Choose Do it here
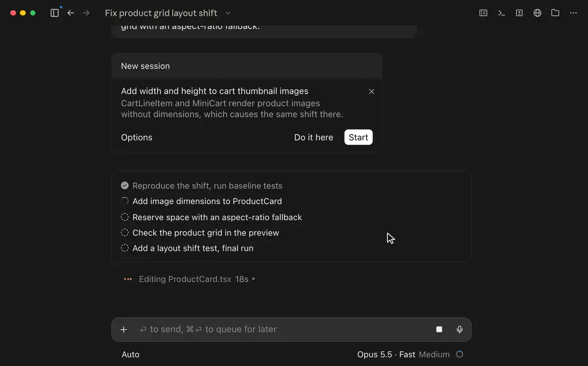 coord(314,137)
